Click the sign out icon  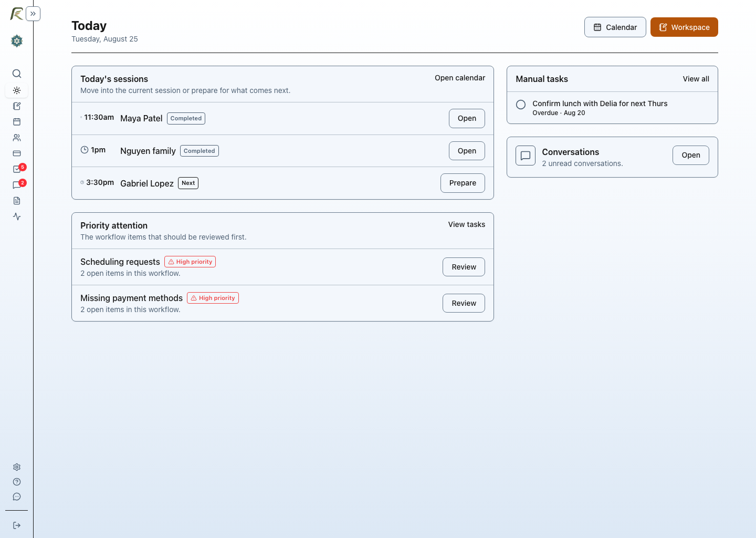click(17, 525)
